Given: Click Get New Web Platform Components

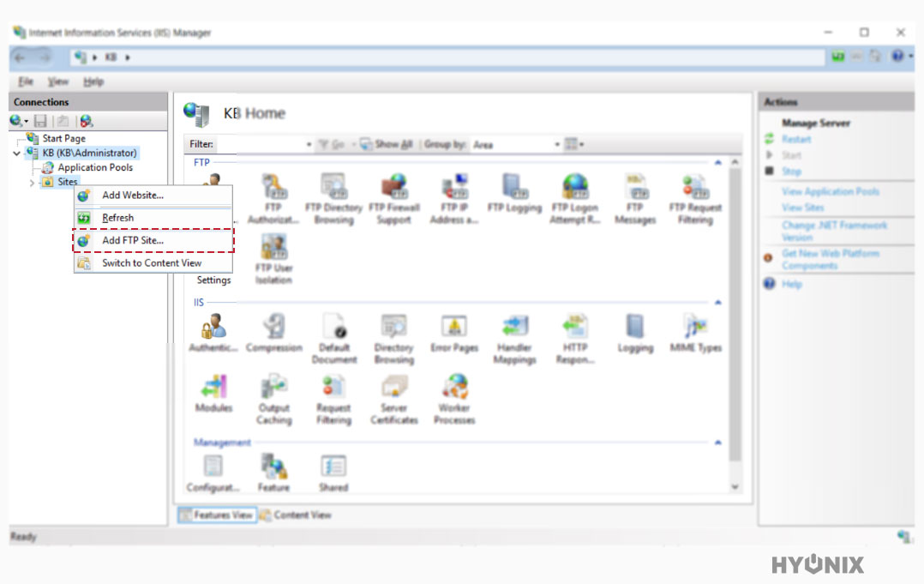Looking at the screenshot, I should coord(831,259).
